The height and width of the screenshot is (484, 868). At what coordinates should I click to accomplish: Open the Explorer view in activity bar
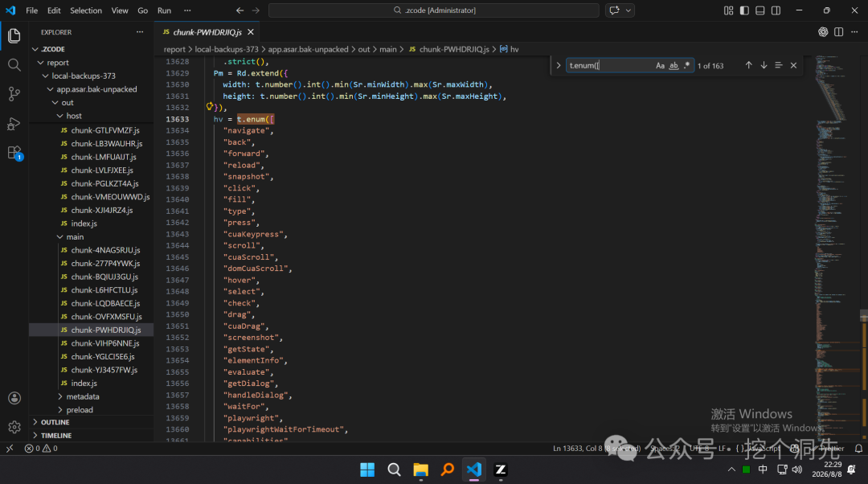[x=14, y=36]
